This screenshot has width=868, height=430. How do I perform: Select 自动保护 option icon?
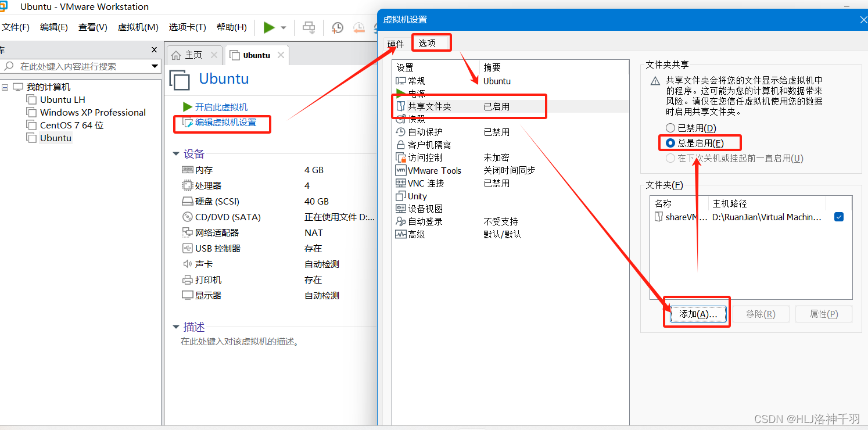tap(401, 132)
